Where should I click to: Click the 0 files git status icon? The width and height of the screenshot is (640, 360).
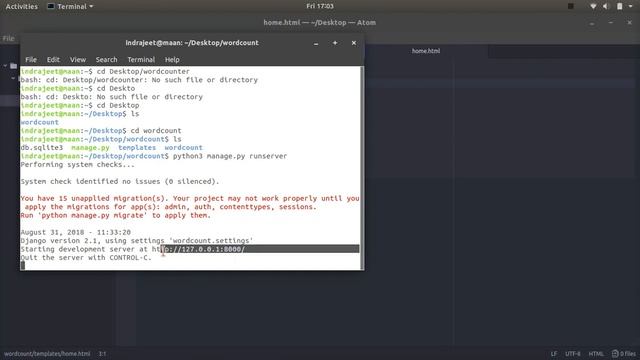(624, 354)
